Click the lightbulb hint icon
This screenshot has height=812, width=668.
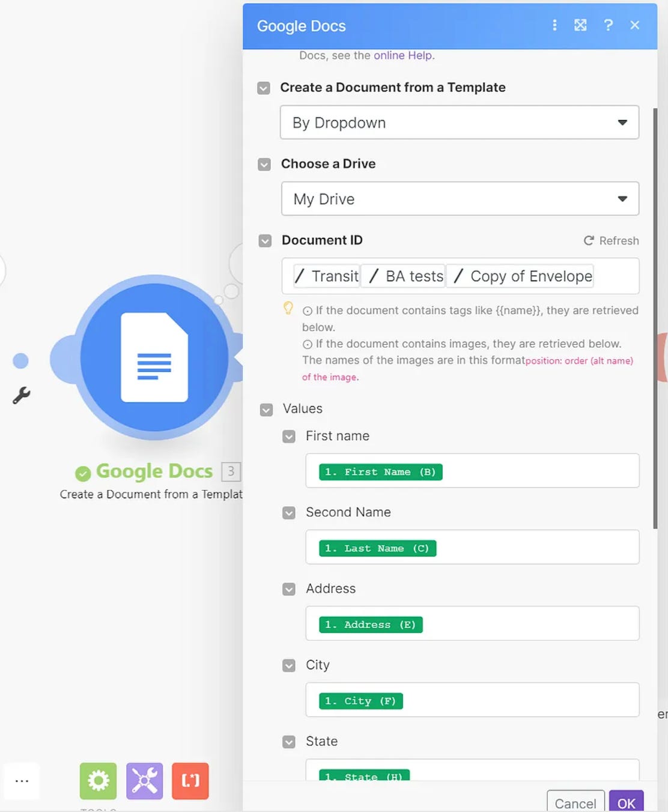pos(288,308)
